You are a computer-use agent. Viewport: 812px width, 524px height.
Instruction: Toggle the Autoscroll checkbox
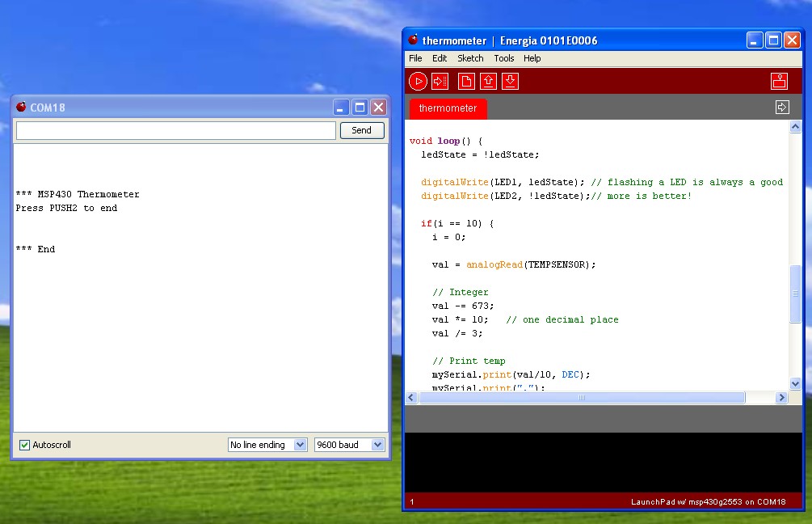click(24, 445)
